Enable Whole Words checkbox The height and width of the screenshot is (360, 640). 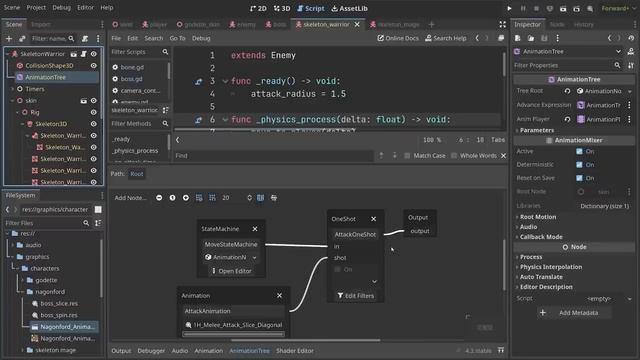[454, 156]
